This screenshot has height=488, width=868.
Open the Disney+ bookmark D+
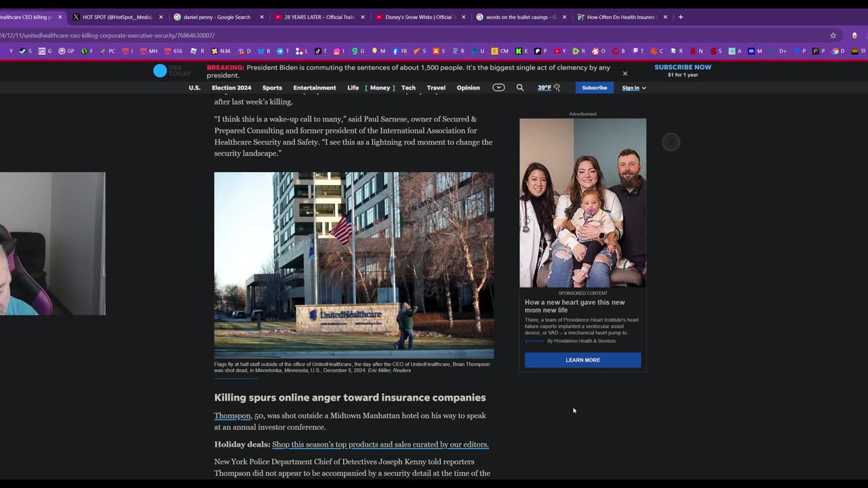pyautogui.click(x=779, y=51)
